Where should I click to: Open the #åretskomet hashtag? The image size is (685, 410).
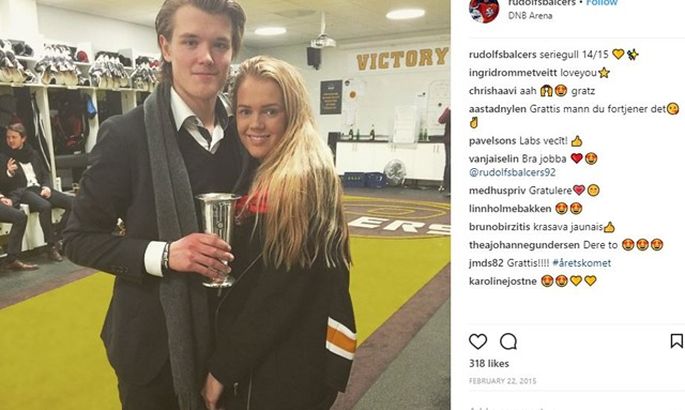point(581,263)
